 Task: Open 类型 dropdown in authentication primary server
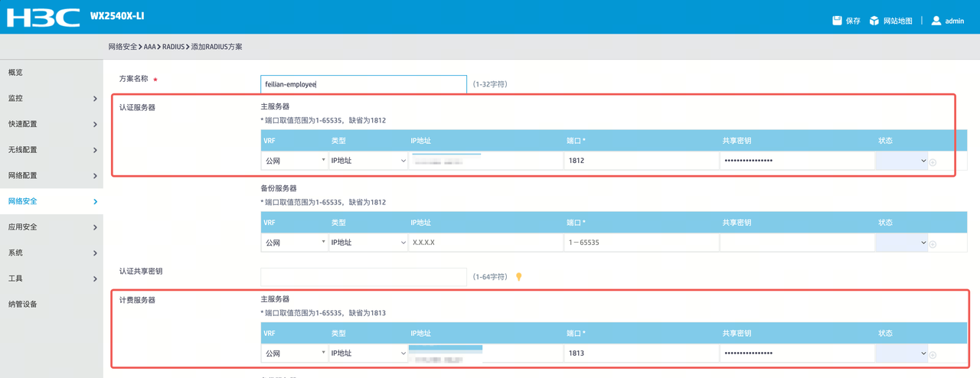tap(368, 161)
